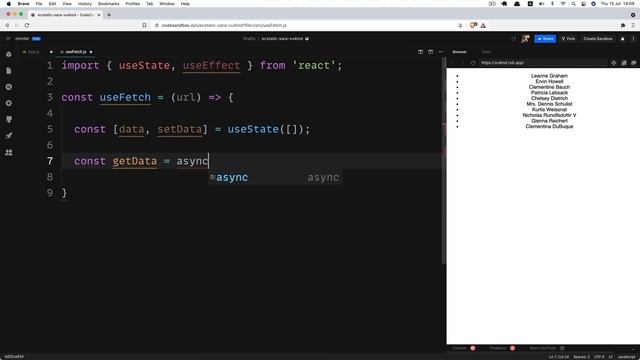Click the Fork button

568,39
